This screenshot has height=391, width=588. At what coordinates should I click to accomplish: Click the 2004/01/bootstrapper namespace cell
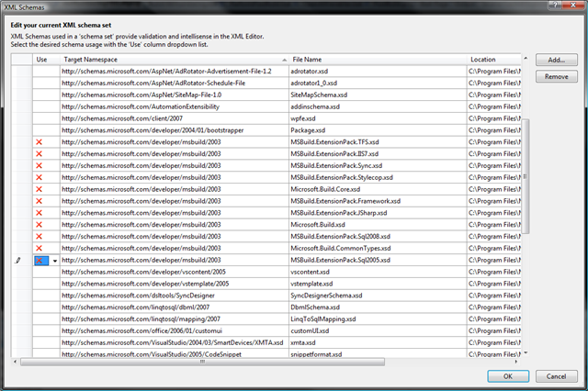pyautogui.click(x=175, y=130)
